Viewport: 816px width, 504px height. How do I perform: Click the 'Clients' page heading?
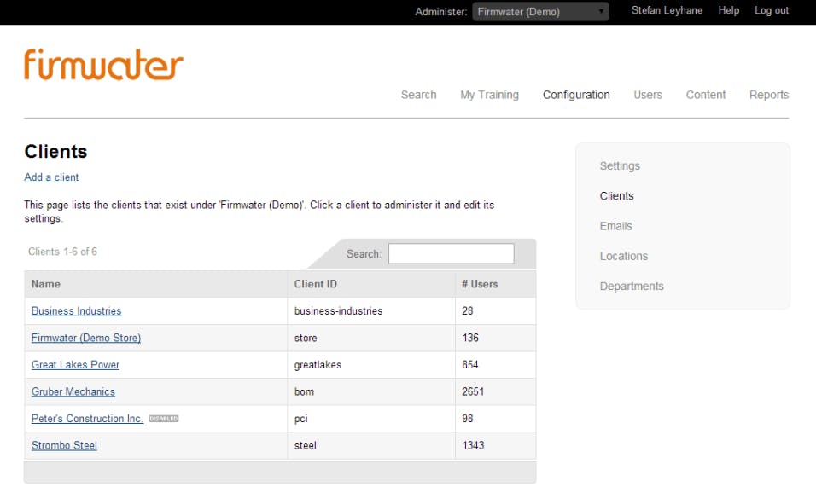click(55, 151)
